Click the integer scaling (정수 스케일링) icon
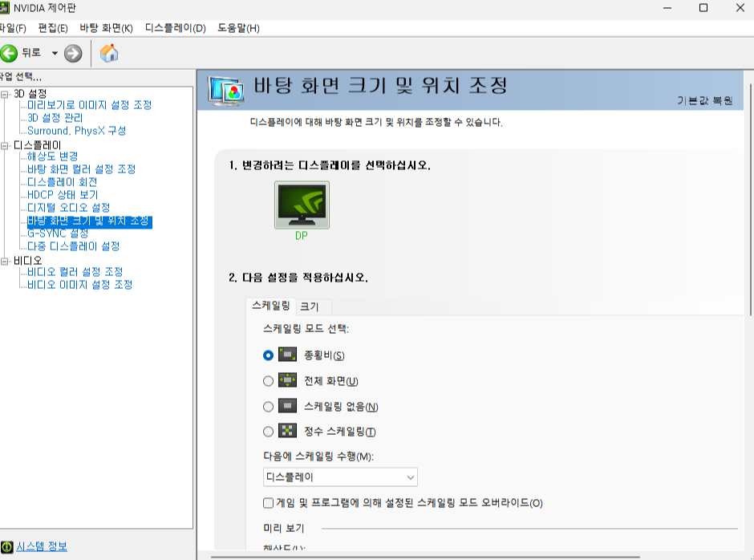This screenshot has height=560, width=754. point(287,431)
